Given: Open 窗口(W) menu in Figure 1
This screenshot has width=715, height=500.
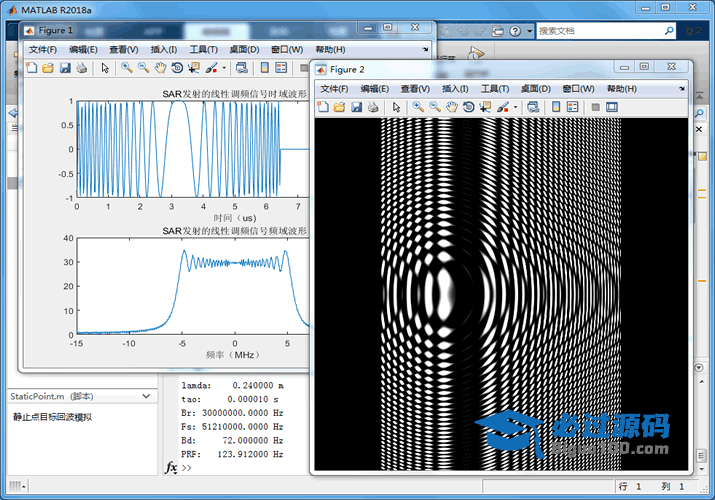Looking at the screenshot, I should (x=287, y=50).
